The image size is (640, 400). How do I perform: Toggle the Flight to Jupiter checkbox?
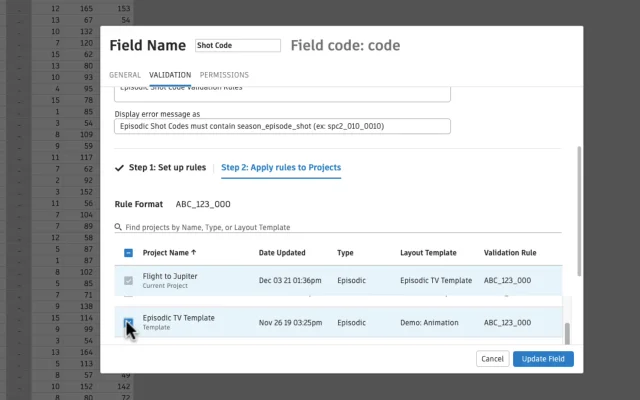[128, 281]
